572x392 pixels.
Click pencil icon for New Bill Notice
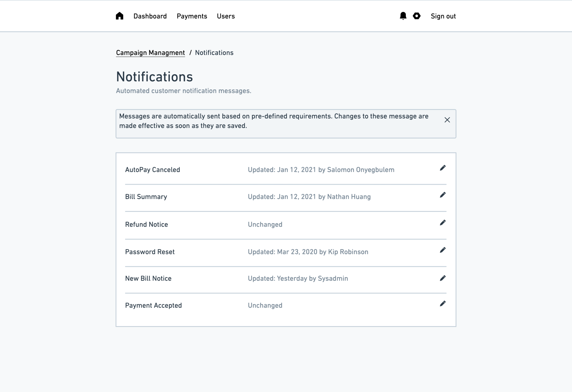coord(443,278)
